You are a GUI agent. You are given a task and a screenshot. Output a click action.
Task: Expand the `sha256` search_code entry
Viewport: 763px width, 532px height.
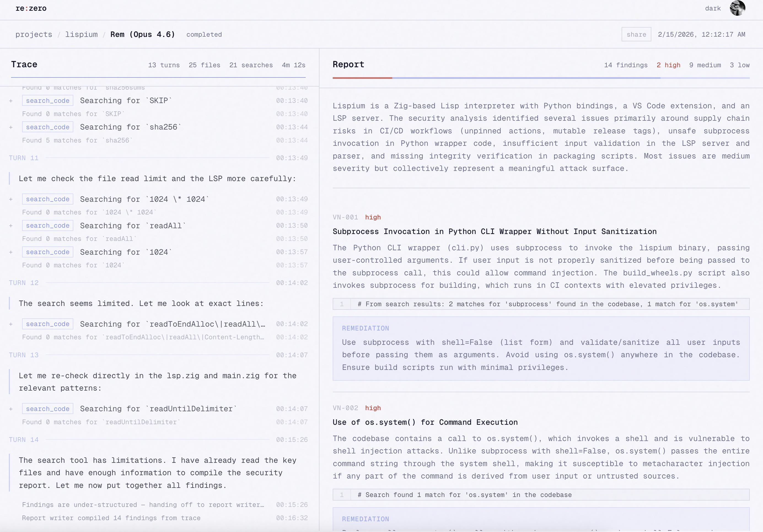point(11,127)
